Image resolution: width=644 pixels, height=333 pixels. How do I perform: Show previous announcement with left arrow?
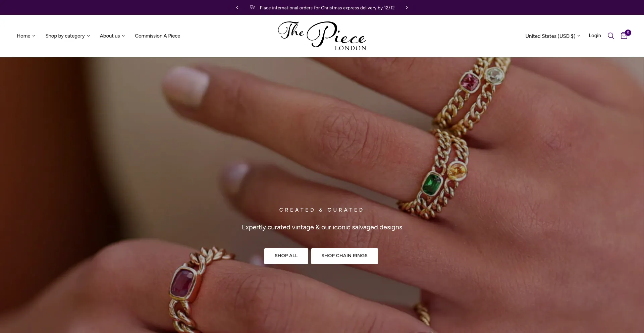click(x=237, y=7)
